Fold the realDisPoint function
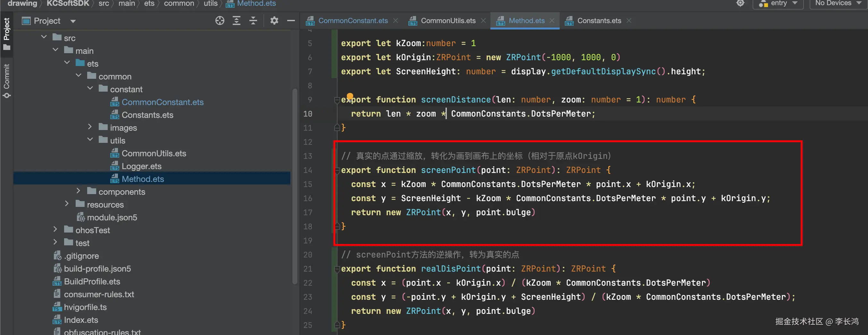The image size is (868, 335). pyautogui.click(x=337, y=269)
